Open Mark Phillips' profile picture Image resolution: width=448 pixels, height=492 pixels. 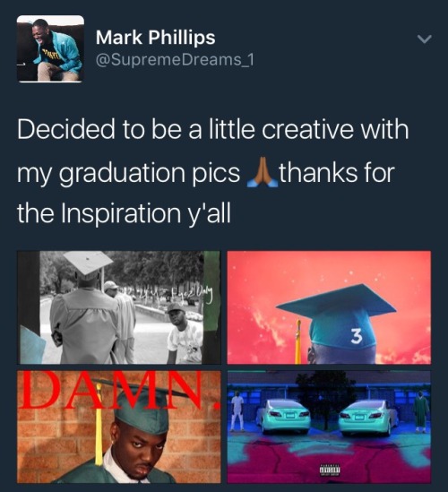50,48
